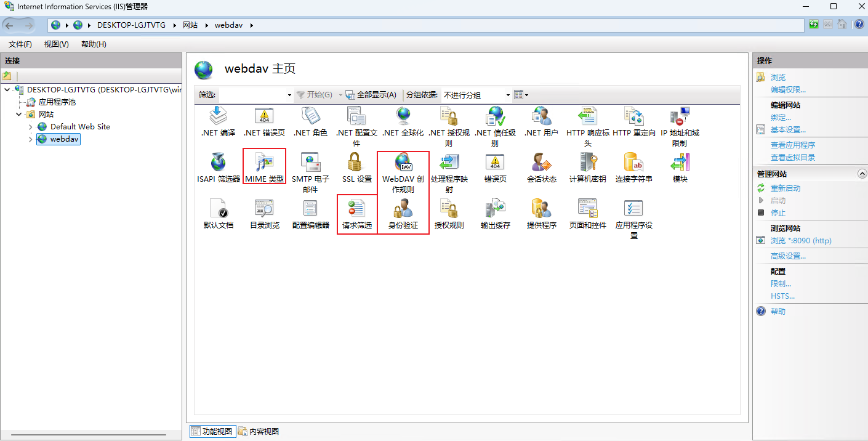Screen dimensions: 868x441
Task: Switch to the 内容视图 tab
Action: click(259, 432)
